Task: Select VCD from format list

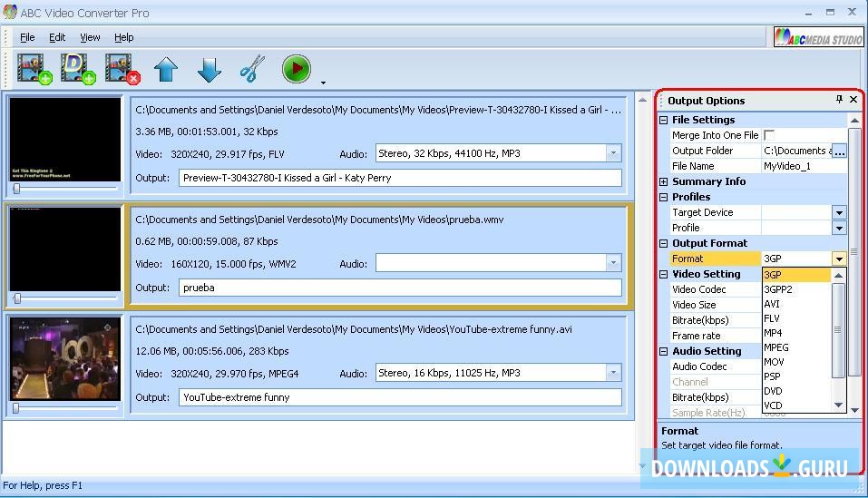Action: tap(796, 405)
